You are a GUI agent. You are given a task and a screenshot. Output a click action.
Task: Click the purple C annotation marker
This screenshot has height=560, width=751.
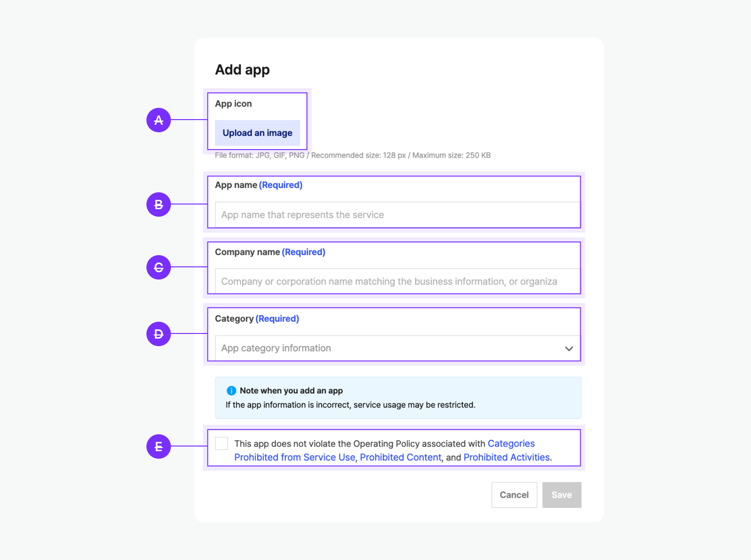pyautogui.click(x=159, y=267)
